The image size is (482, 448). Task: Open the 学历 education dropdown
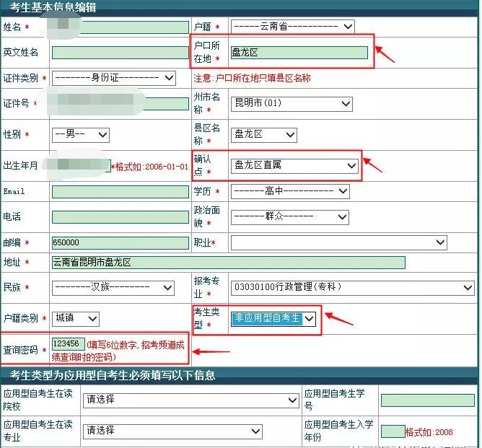pos(289,192)
